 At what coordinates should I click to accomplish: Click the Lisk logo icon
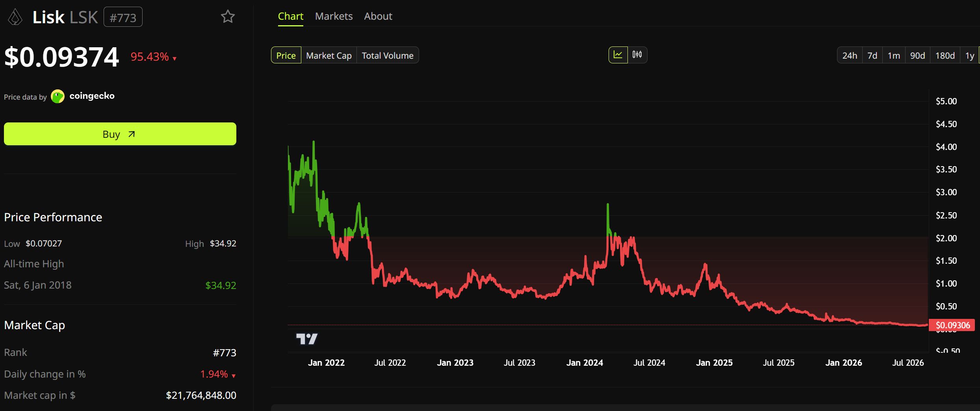pos(15,17)
